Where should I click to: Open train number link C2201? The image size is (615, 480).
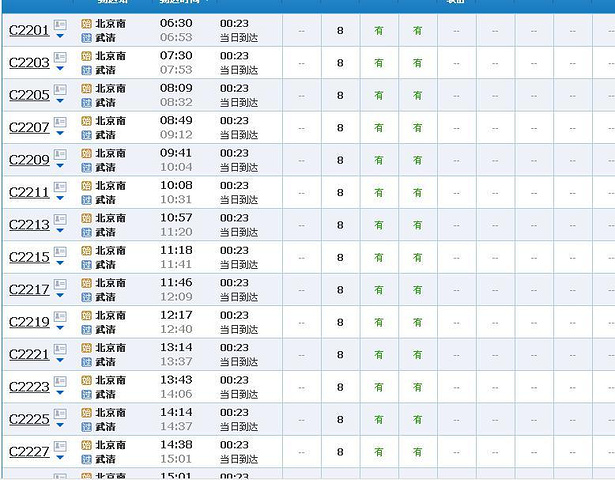click(29, 31)
